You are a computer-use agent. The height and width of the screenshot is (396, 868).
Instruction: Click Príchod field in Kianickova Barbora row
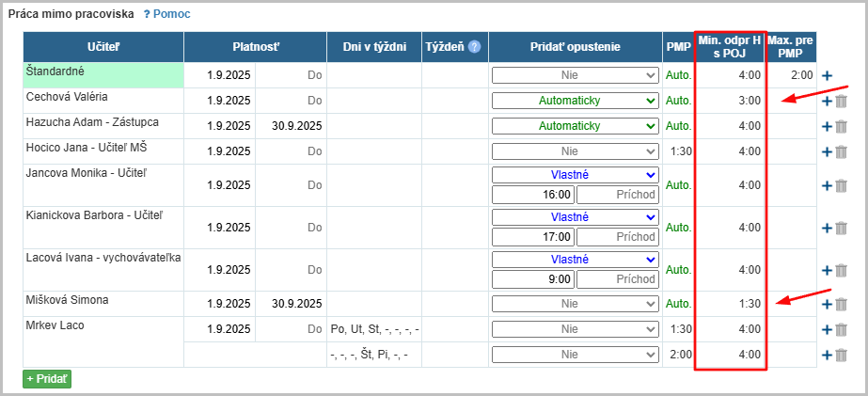coord(617,237)
